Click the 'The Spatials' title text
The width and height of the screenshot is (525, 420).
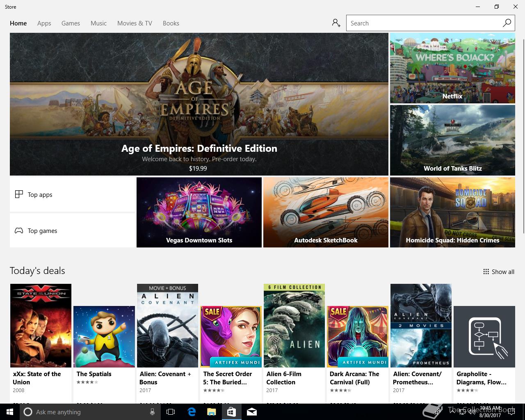[x=94, y=374]
